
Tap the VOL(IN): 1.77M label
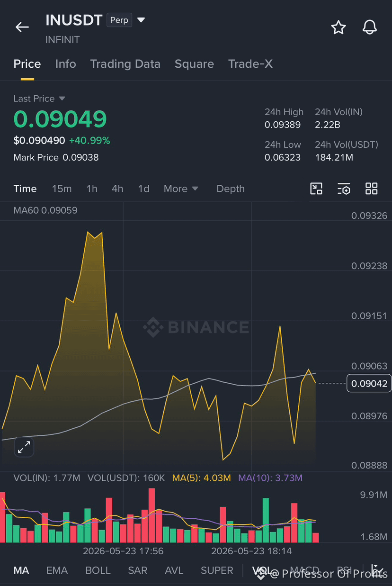click(47, 478)
